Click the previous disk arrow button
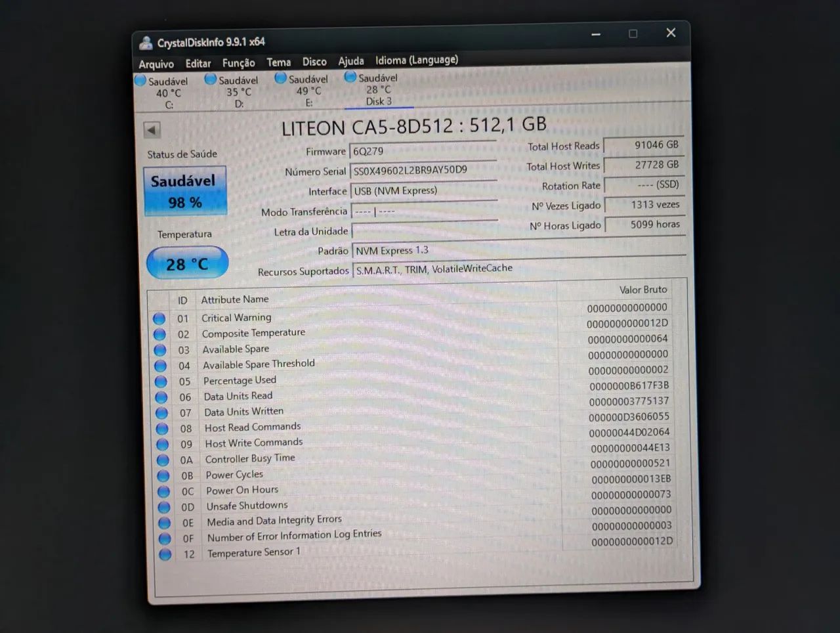Viewport: 840px width, 633px height. [x=152, y=130]
